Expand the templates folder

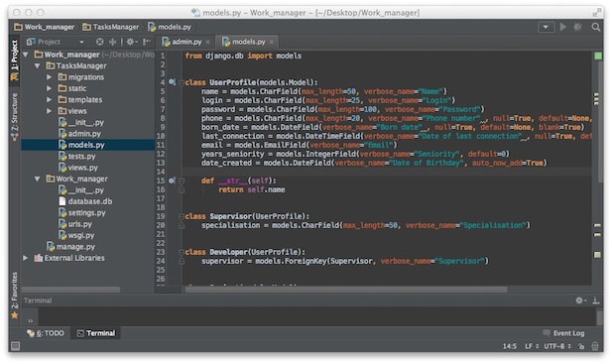(x=50, y=100)
